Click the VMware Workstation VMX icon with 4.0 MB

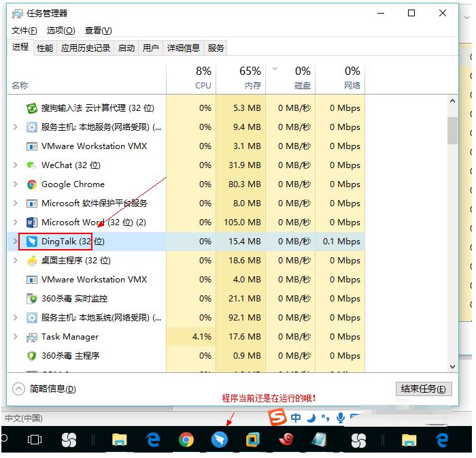[x=31, y=280]
